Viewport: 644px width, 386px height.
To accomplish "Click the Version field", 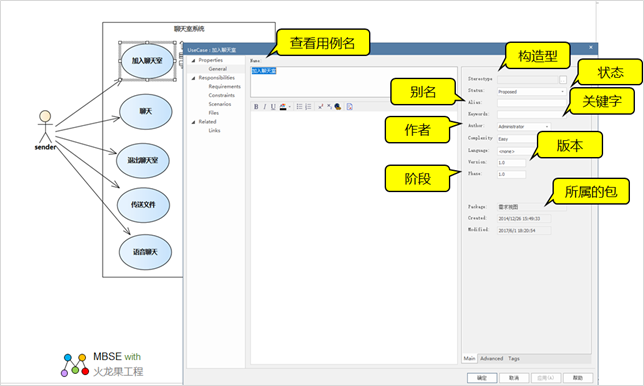I will (511, 163).
